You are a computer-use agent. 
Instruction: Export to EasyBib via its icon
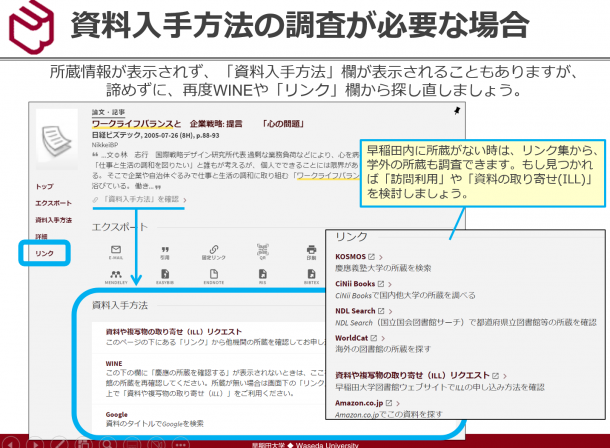click(165, 274)
